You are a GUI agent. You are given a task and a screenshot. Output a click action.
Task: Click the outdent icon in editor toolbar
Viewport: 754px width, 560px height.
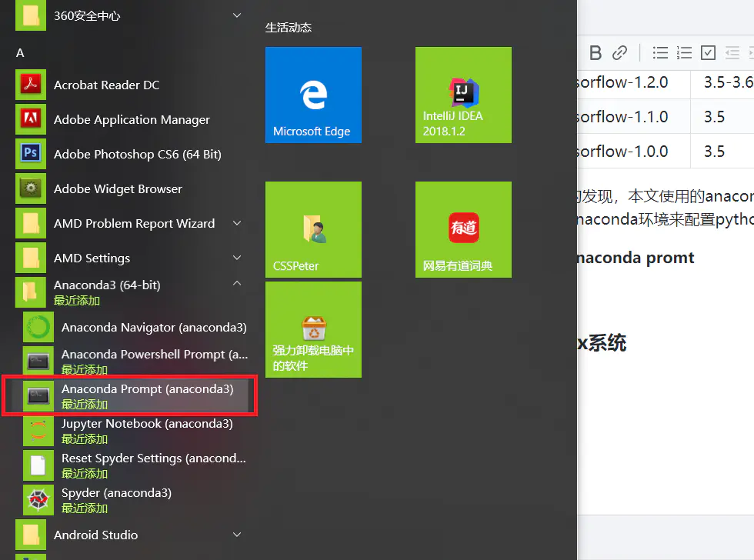click(732, 52)
